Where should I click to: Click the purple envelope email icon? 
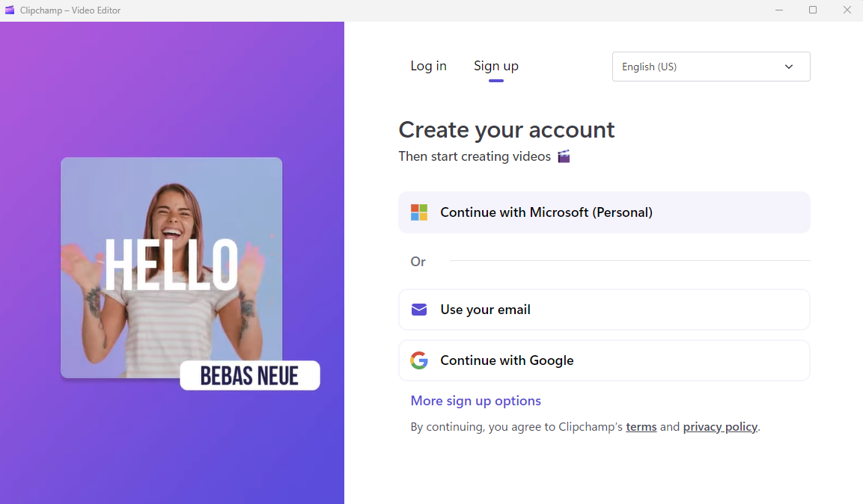419,310
